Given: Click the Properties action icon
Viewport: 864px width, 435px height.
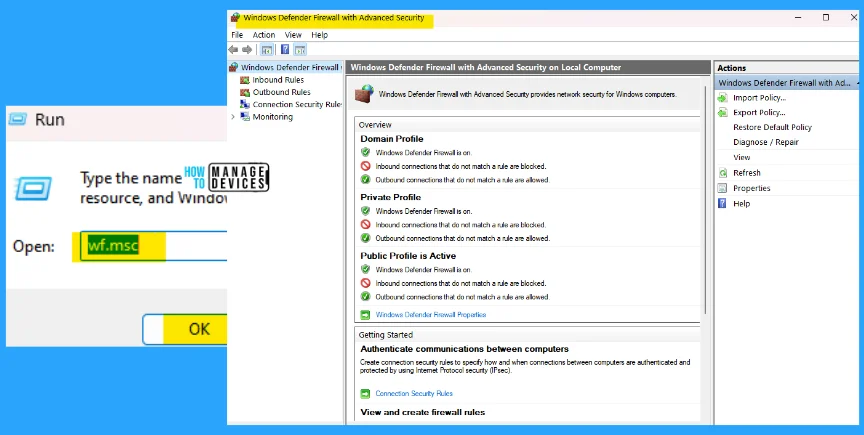Looking at the screenshot, I should pyautogui.click(x=722, y=189).
